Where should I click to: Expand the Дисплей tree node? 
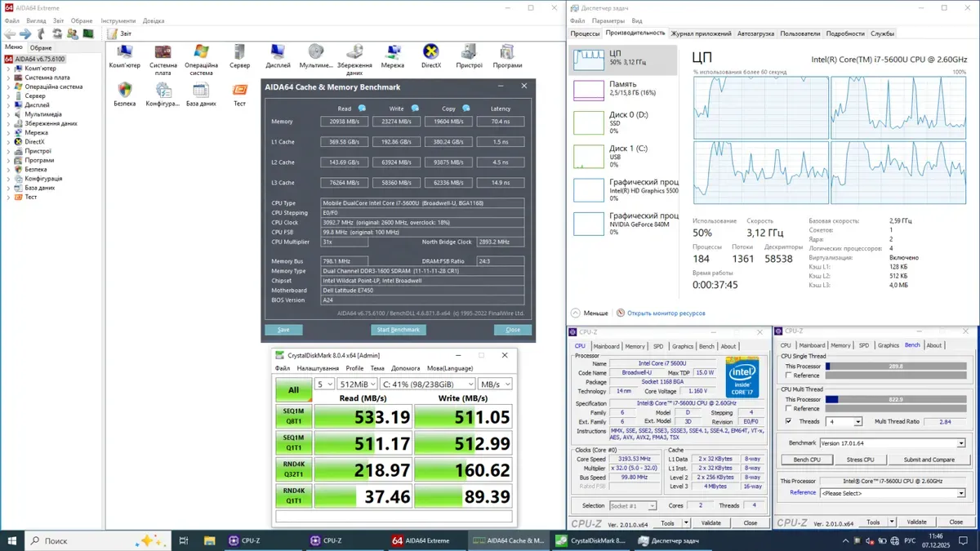coord(8,105)
